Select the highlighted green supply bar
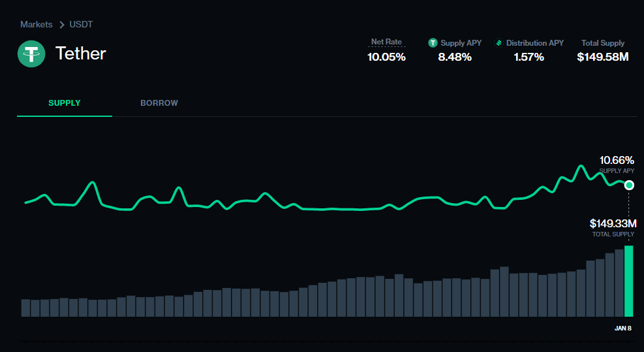 click(x=629, y=281)
